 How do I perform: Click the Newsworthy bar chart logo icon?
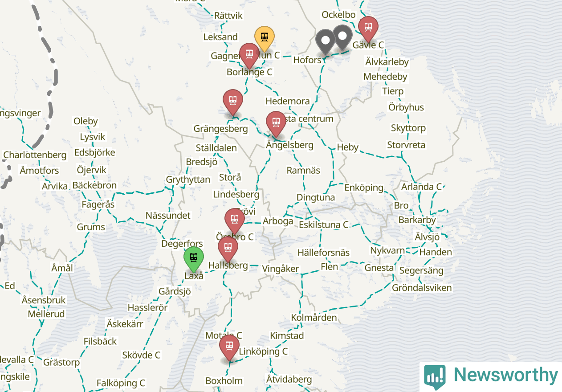coord(435,377)
